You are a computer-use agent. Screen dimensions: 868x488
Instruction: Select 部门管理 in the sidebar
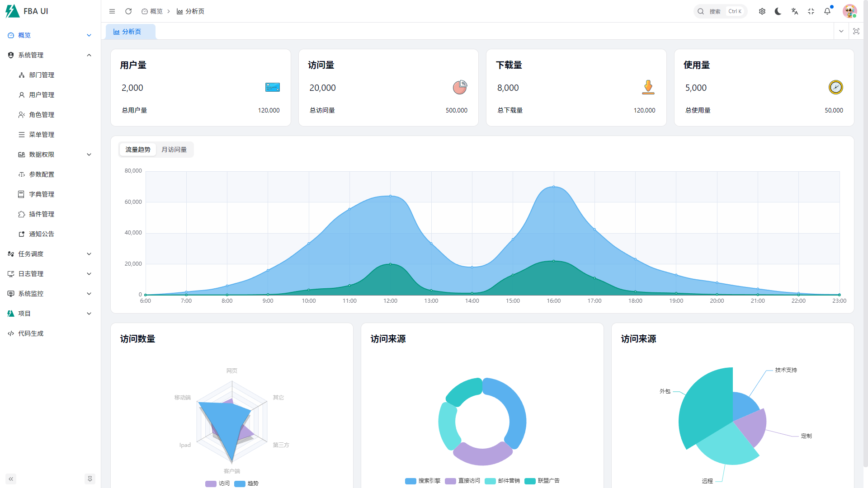pos(42,75)
